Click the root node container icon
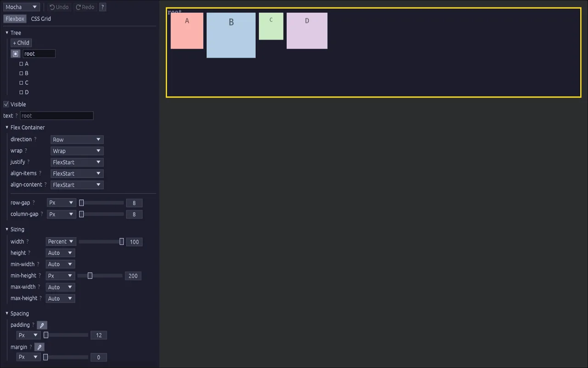Image resolution: width=588 pixels, height=368 pixels. [16, 54]
